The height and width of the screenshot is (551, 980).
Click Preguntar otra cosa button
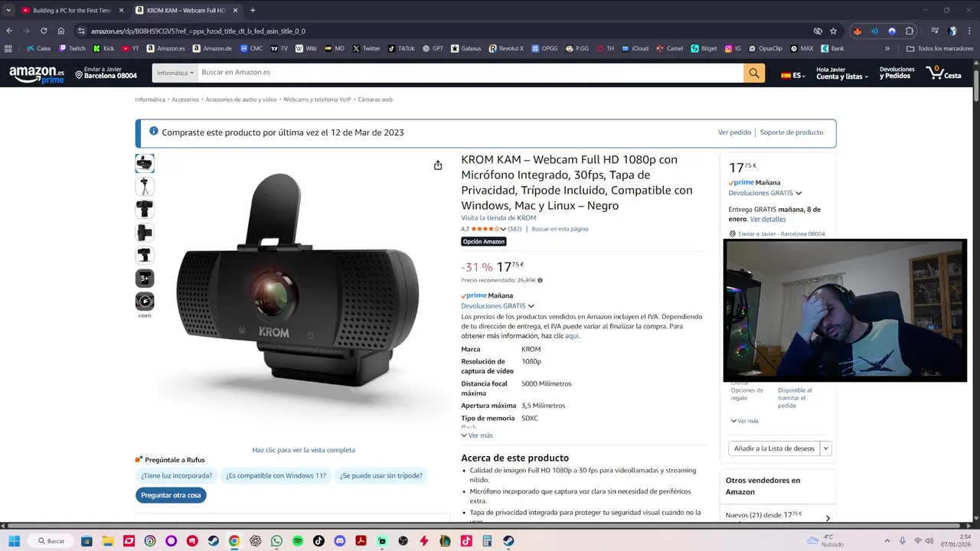tap(171, 495)
